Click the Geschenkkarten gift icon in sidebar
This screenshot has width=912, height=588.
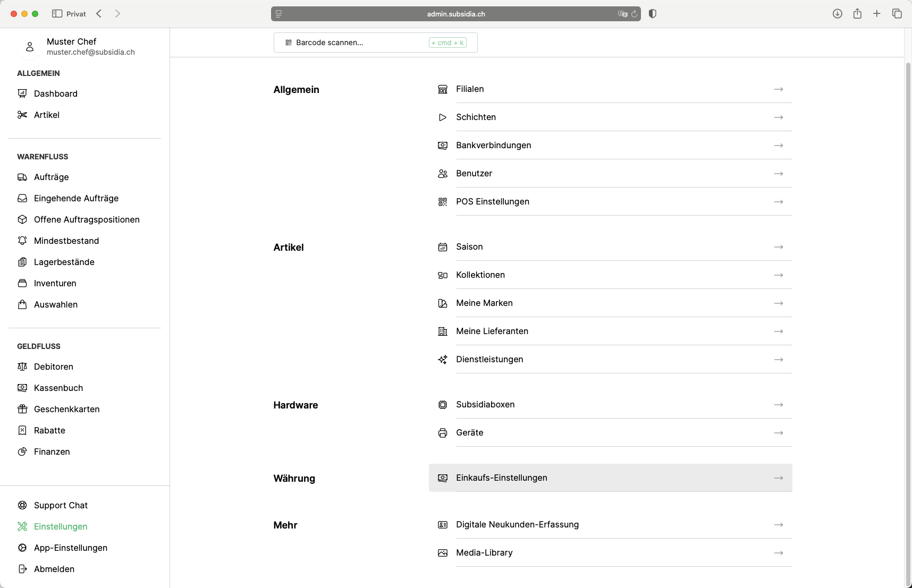pos(22,409)
